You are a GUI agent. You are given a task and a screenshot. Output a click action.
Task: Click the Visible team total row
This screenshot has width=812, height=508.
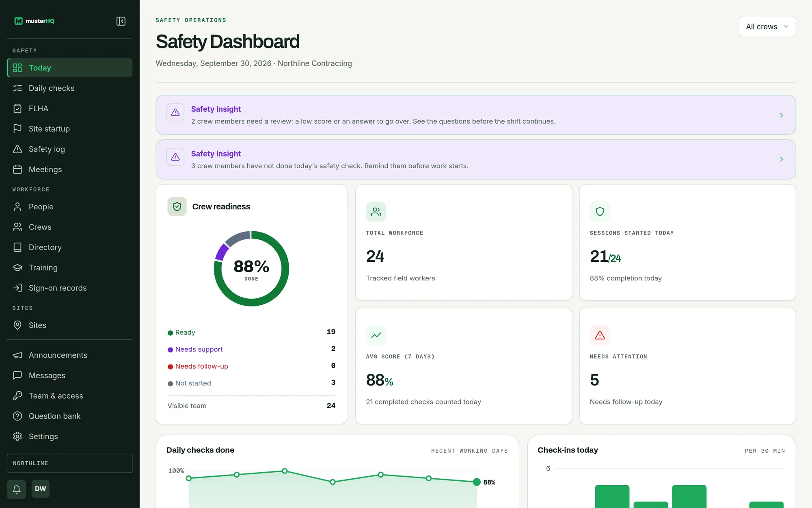pos(251,406)
